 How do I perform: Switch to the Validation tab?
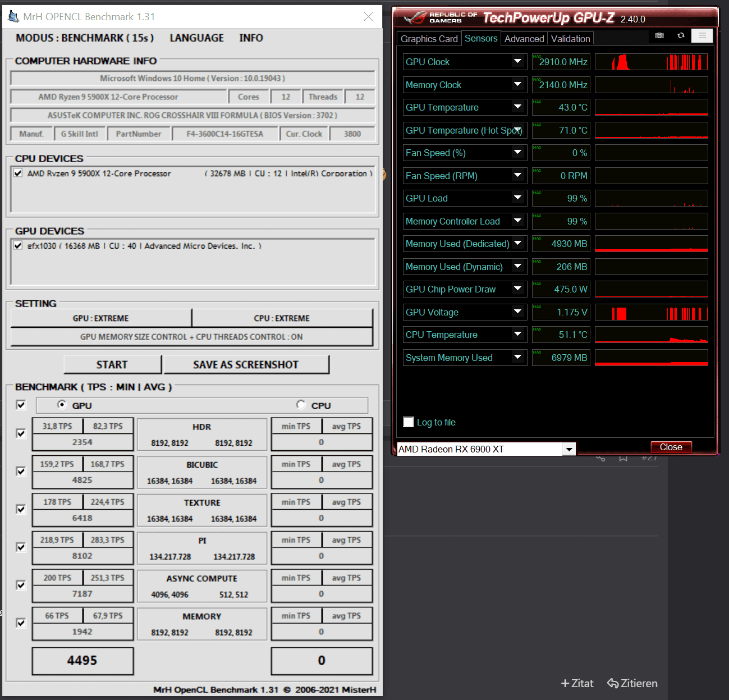[570, 39]
